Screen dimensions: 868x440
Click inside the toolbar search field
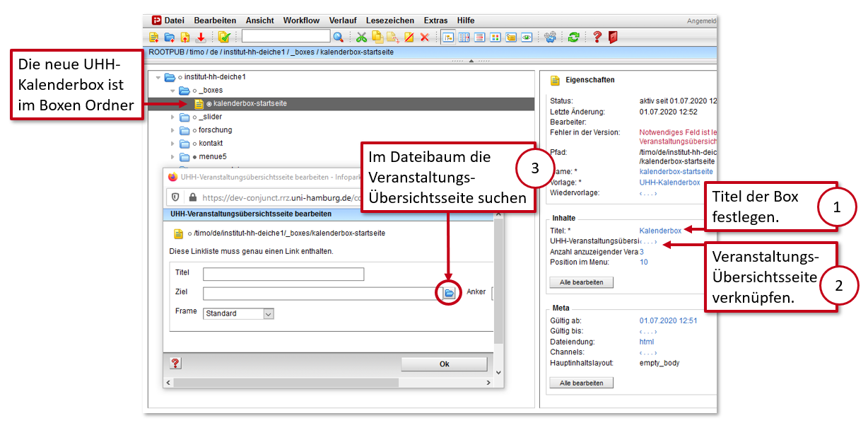pos(286,36)
